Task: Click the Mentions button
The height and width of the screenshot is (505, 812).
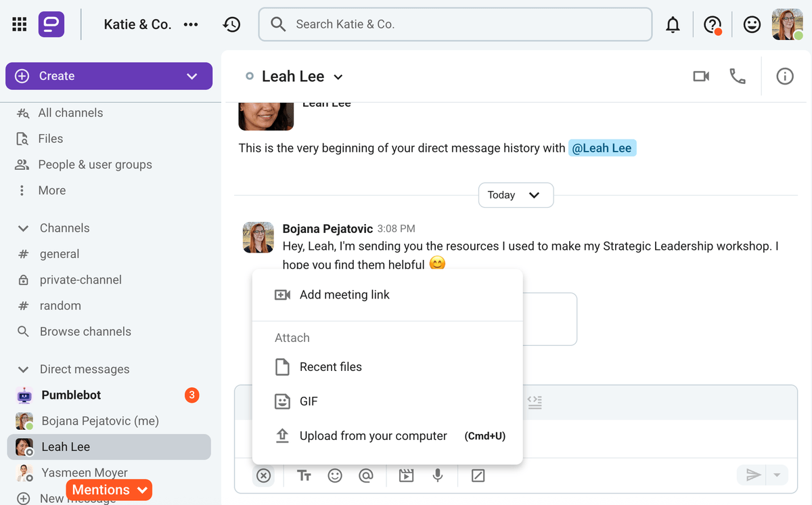Action: click(x=109, y=490)
